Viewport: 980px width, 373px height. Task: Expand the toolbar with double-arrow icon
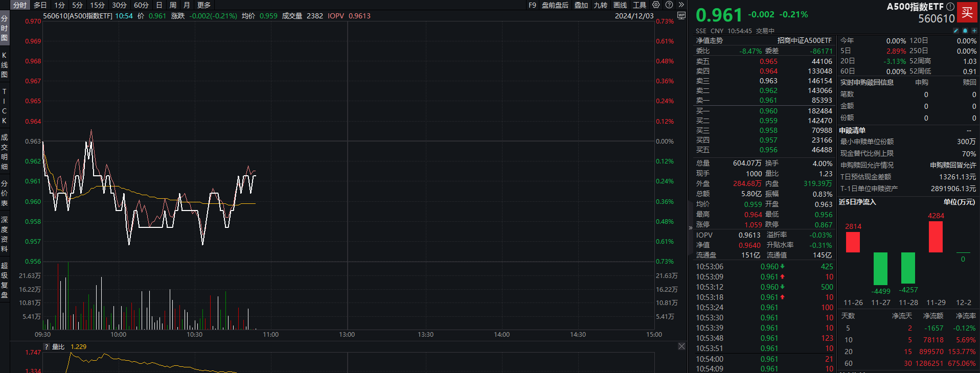[681, 5]
